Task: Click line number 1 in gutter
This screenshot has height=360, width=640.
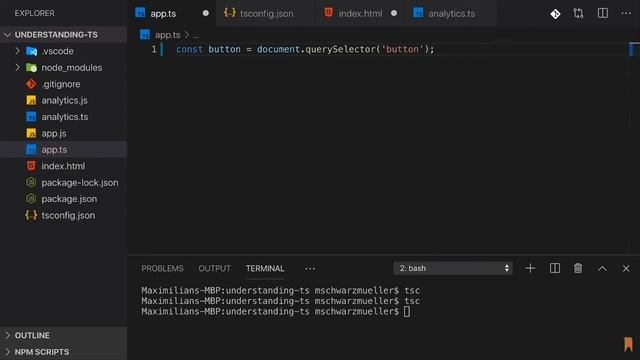Action: (x=154, y=49)
